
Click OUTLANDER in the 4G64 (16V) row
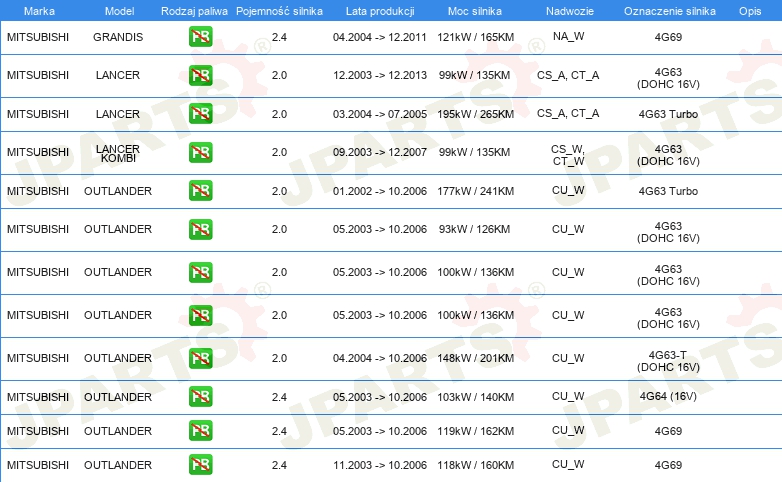click(x=118, y=397)
